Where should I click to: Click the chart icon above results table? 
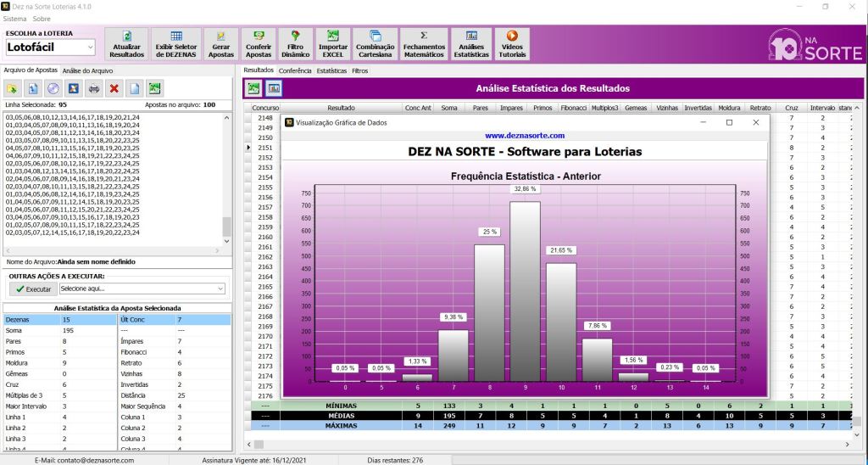274,88
